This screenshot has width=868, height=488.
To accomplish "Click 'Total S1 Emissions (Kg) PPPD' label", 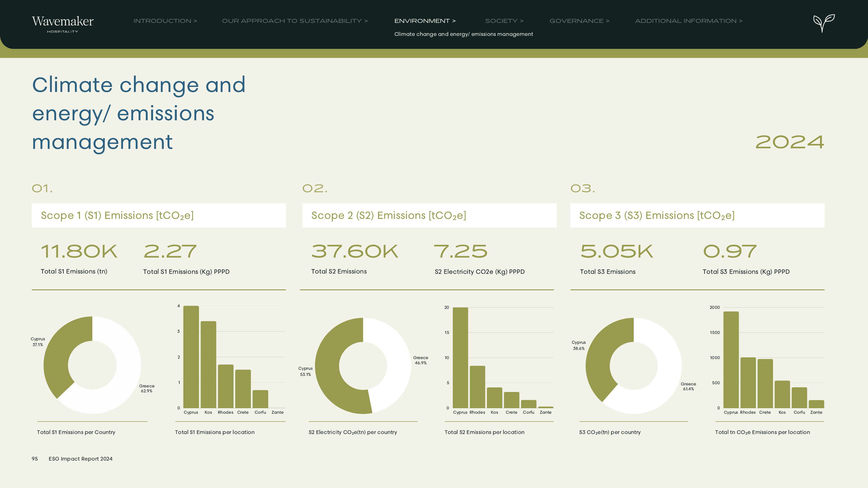I will [186, 272].
